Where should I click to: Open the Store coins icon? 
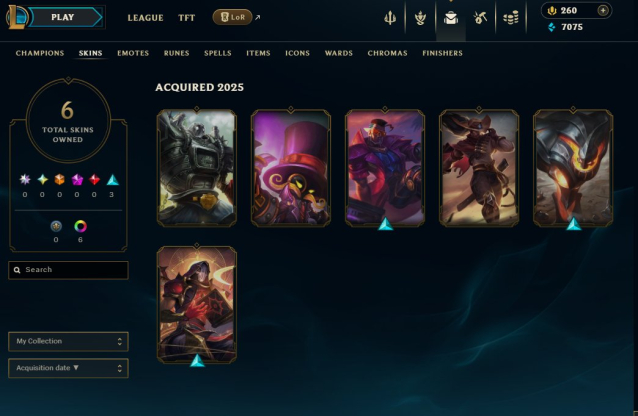511,18
